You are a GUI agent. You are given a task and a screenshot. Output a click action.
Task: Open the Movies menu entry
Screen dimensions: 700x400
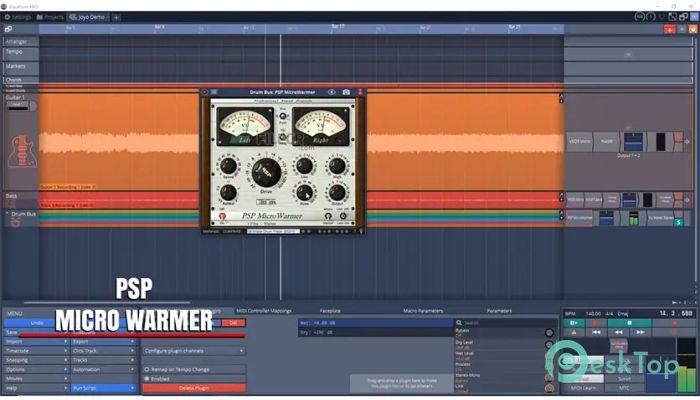click(37, 379)
